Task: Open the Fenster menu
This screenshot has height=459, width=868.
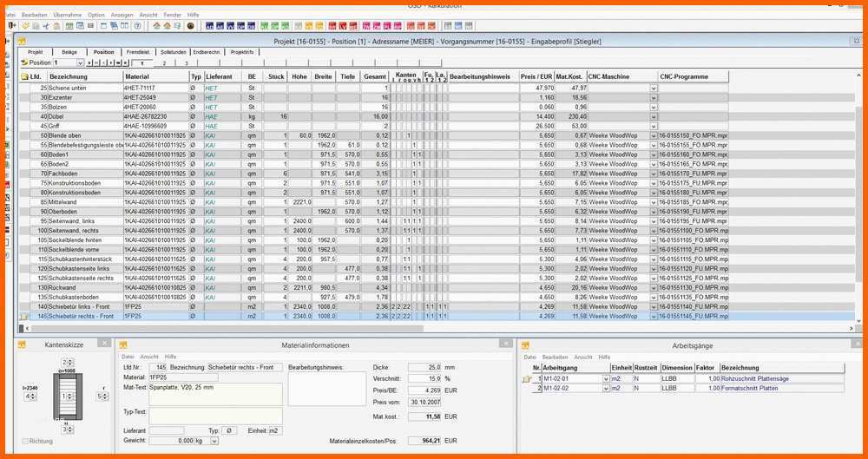Action: tap(172, 15)
